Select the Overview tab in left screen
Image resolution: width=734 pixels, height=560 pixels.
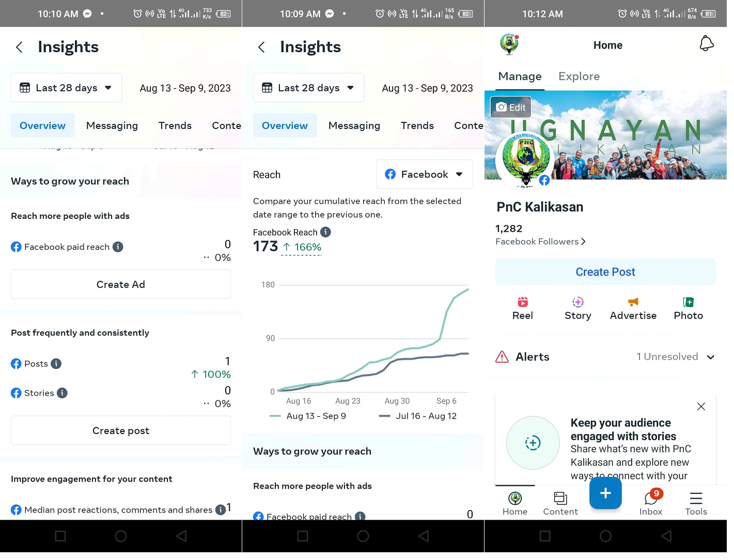pyautogui.click(x=42, y=125)
